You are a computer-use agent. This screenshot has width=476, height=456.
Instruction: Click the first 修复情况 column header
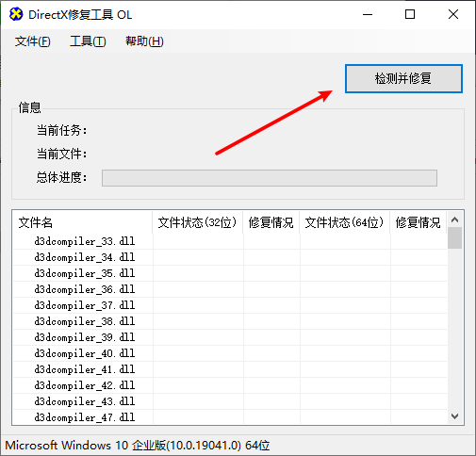pos(271,222)
